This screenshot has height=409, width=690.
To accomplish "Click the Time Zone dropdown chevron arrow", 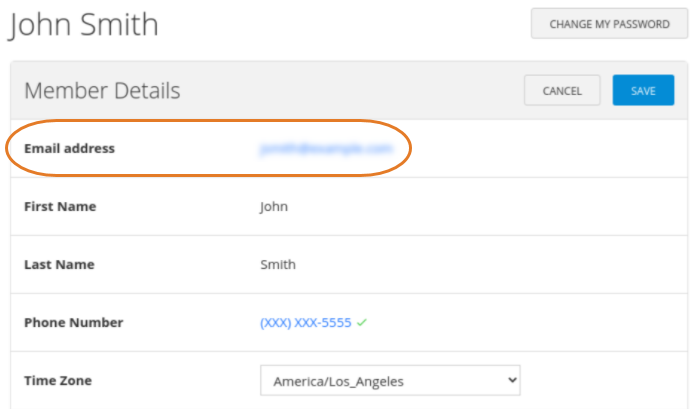I will (512, 380).
